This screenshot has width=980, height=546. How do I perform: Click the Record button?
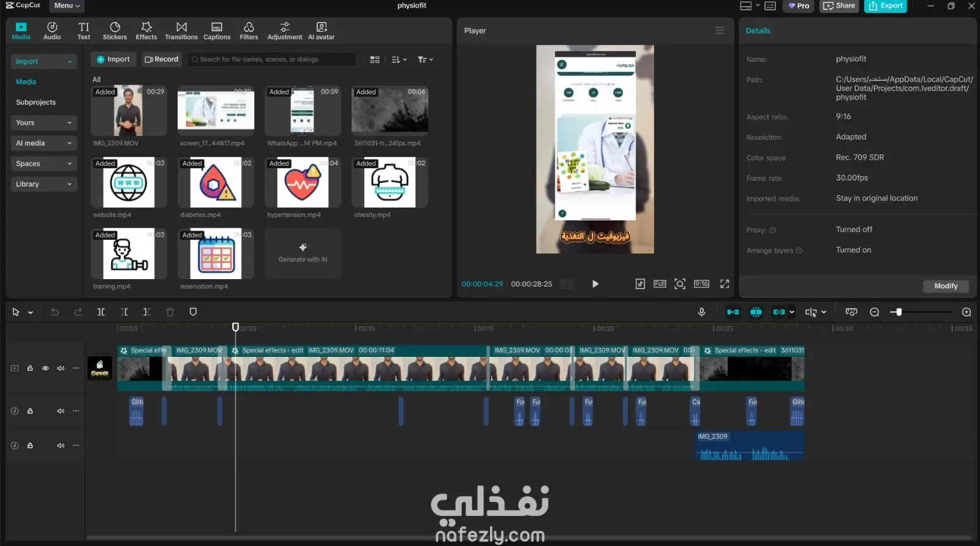(162, 59)
